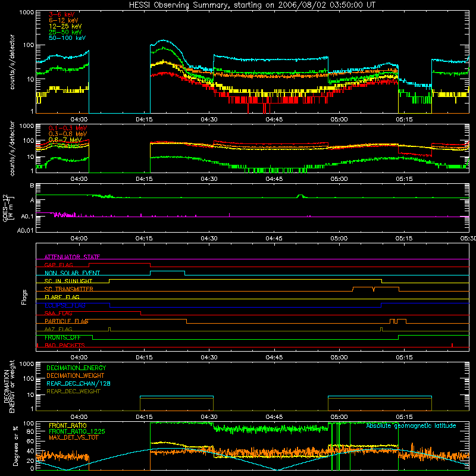Click the Flags panel axis label
The height and width of the screenshot is (476, 476).
coord(24,297)
